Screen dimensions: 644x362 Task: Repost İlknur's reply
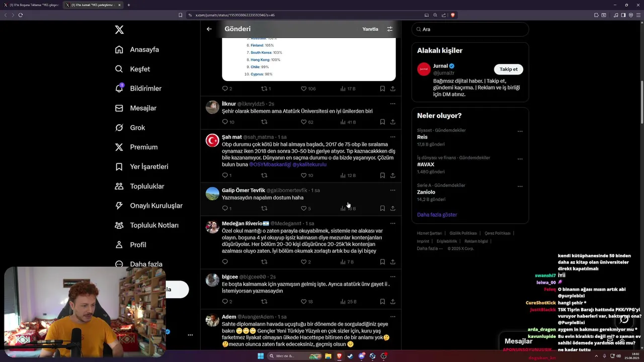tap(264, 122)
